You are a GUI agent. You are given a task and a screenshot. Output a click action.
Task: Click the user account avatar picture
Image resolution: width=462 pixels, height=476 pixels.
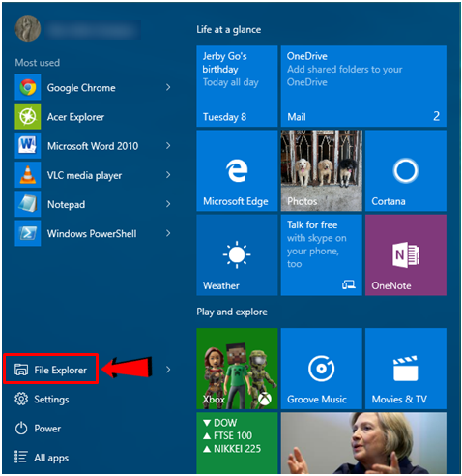(28, 29)
